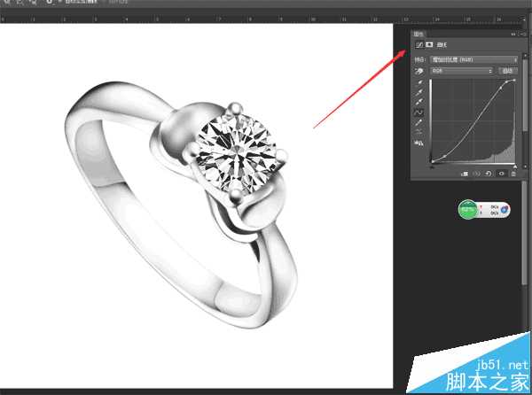Click the smooth curve values icon
The width and height of the screenshot is (532, 395).
[x=419, y=131]
